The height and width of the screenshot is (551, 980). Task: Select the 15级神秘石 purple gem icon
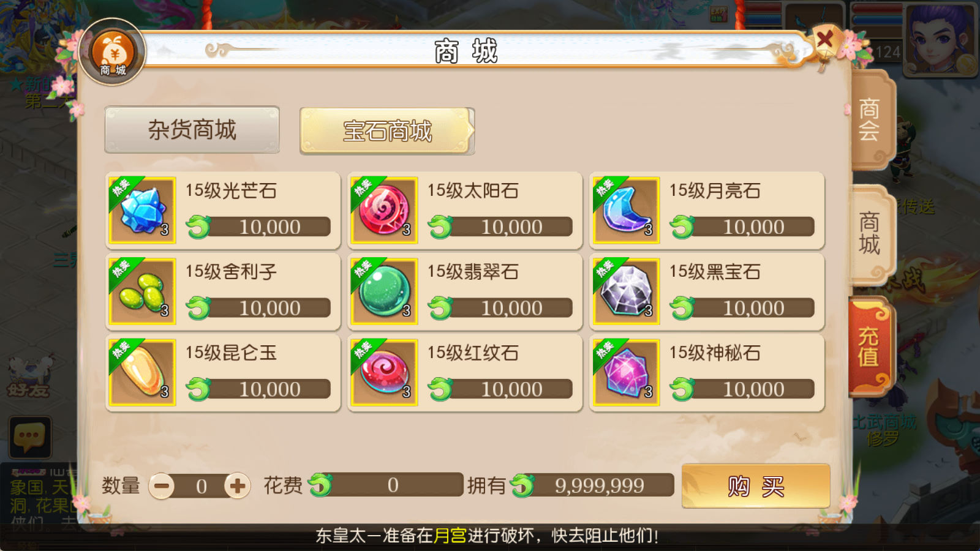626,372
